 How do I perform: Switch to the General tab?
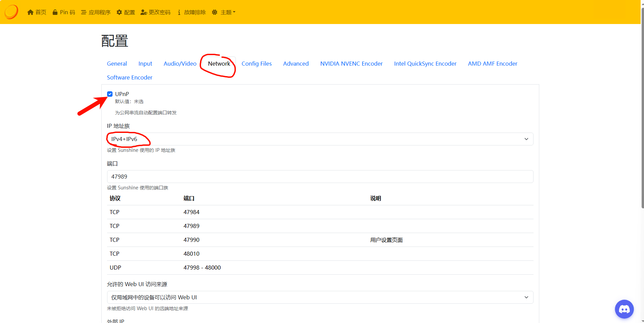(x=117, y=64)
